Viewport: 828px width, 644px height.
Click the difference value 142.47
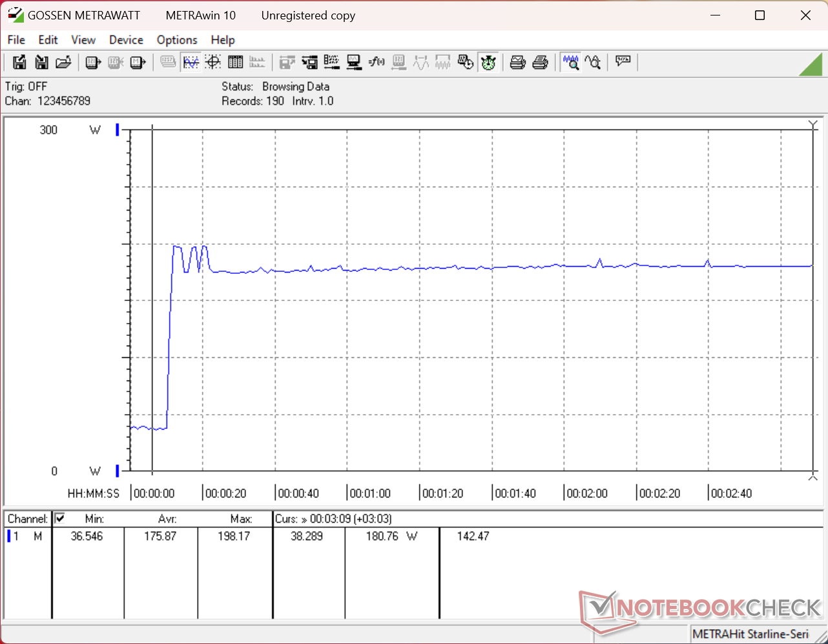[473, 536]
